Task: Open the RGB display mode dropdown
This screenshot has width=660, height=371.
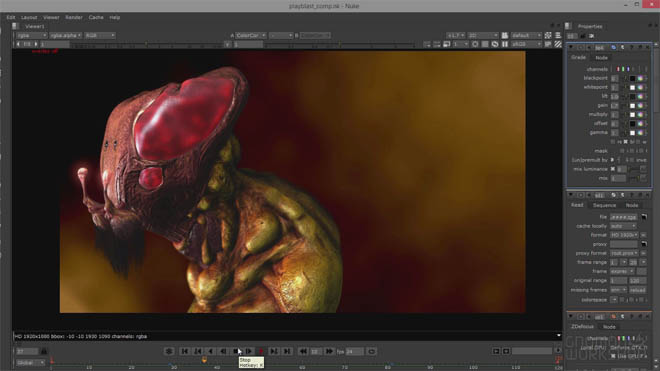Action: 100,35
